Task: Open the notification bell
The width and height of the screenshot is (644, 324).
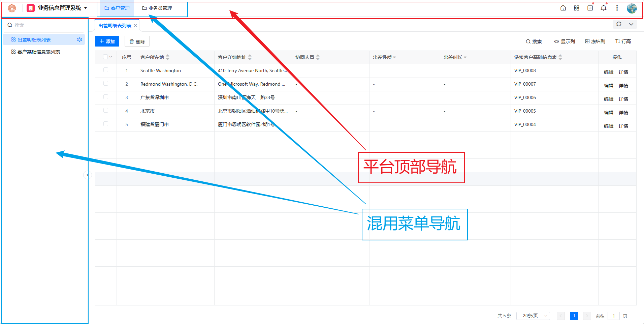Action: click(x=603, y=8)
